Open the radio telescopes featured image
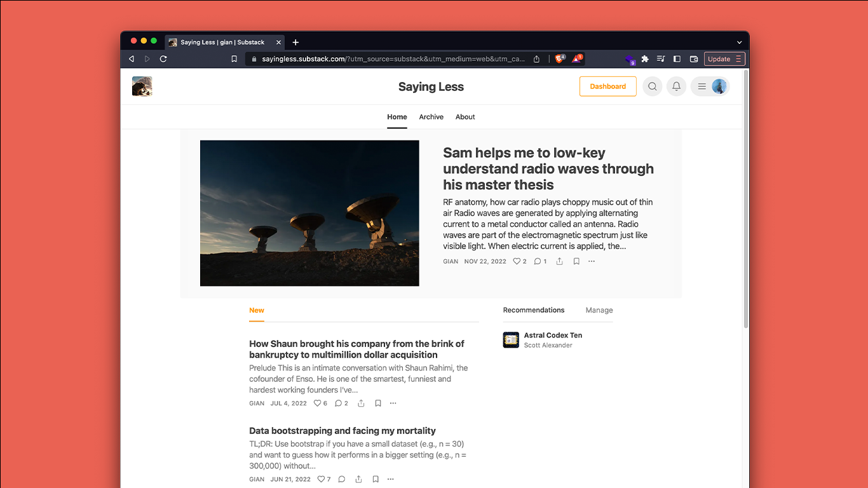Screen dimensions: 868x488 (x=309, y=213)
